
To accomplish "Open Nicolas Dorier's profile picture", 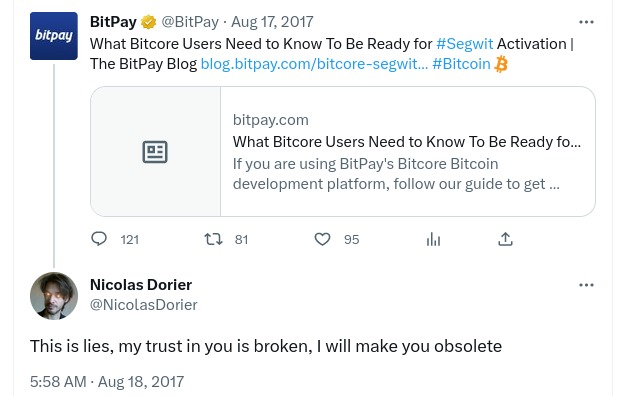I will pos(54,296).
